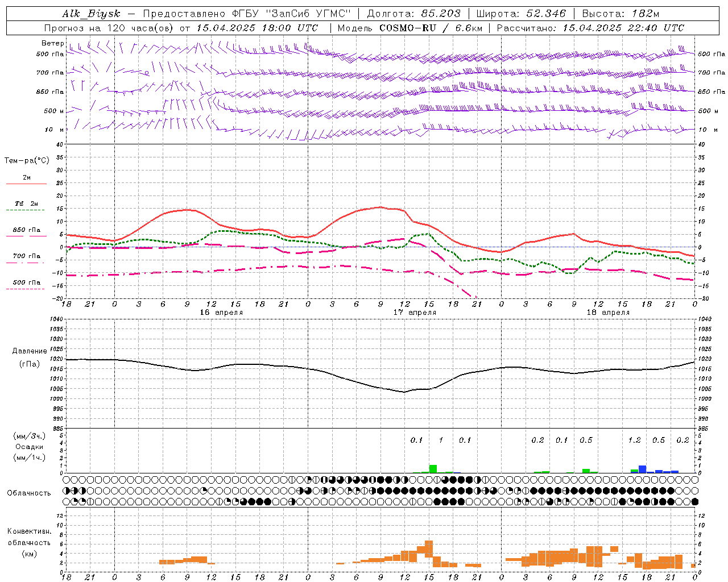728x582 pixels.
Task: Click the "Давление" pressure panel label
Action: (x=30, y=351)
